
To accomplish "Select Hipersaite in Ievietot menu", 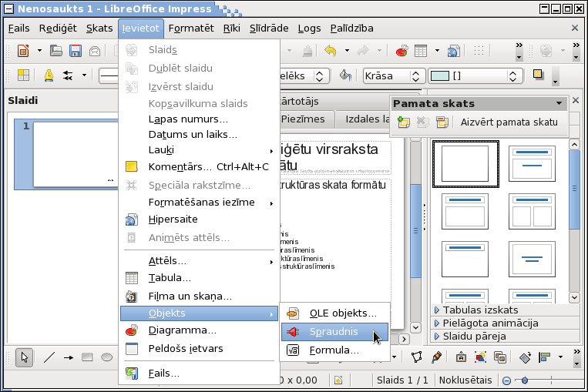I will click(199, 219).
